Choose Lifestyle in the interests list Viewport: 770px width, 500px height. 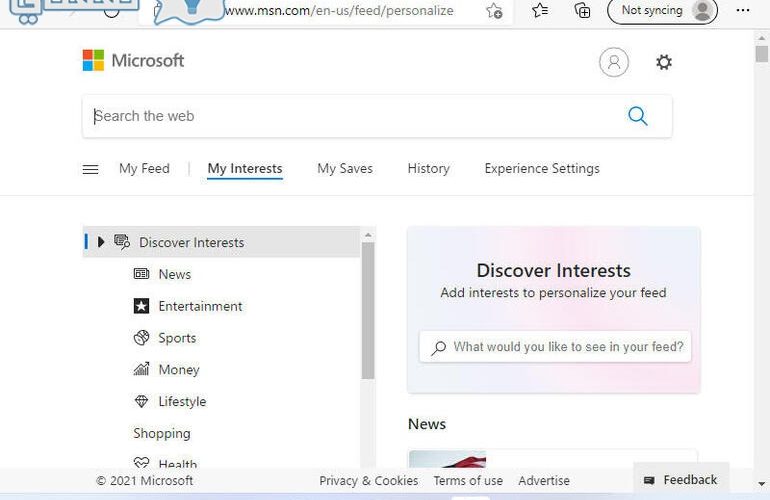pos(182,401)
